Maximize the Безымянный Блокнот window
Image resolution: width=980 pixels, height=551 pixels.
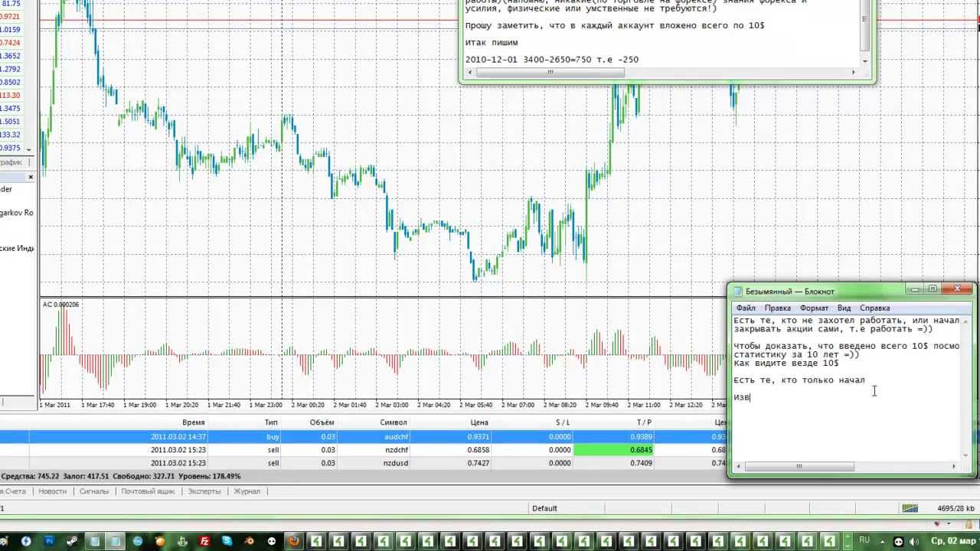point(933,289)
